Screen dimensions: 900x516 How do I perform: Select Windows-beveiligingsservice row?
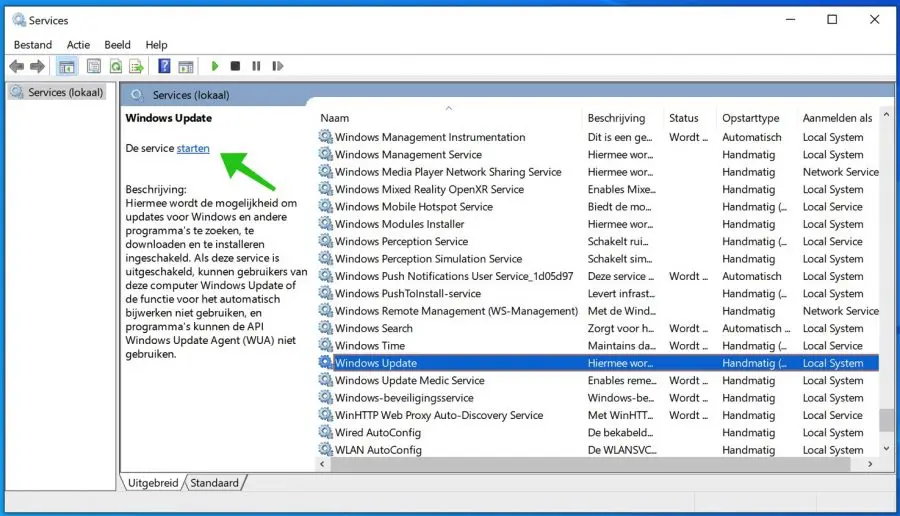[x=598, y=397]
